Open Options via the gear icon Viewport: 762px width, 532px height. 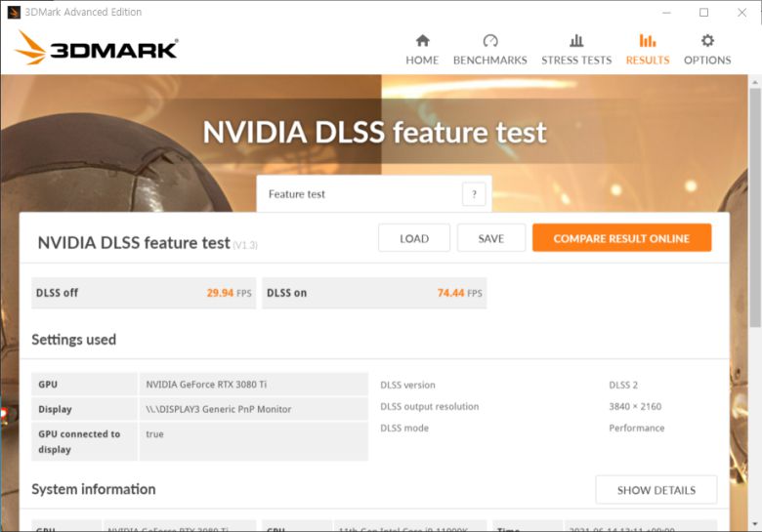point(707,41)
